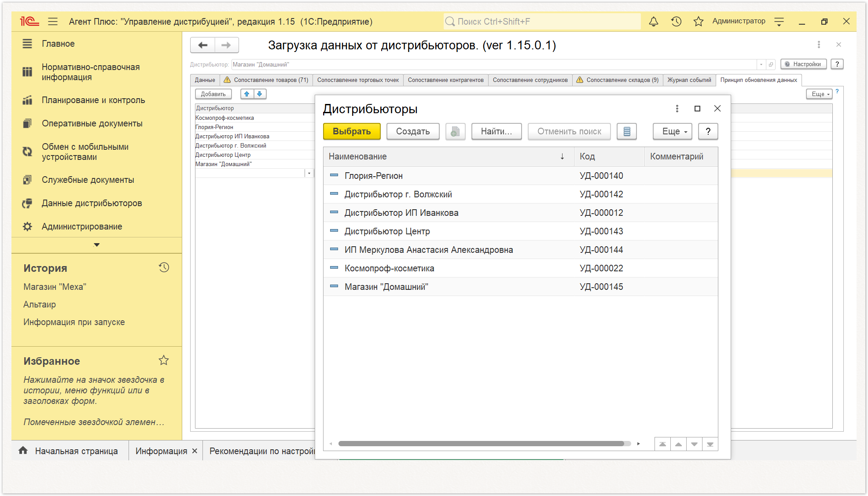Screen dimensions: 868x496
Task: Jump to last record with bottom arrow icon
Action: point(710,444)
